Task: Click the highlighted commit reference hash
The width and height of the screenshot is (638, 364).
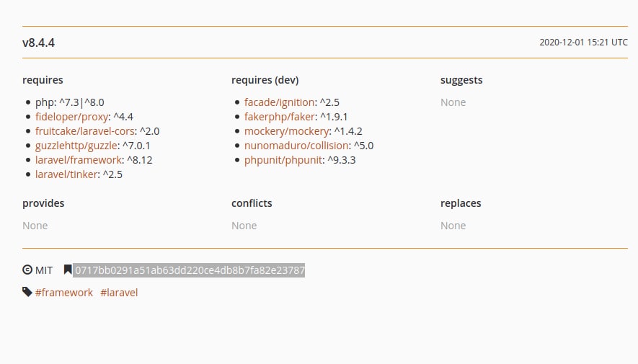Action: [x=189, y=270]
